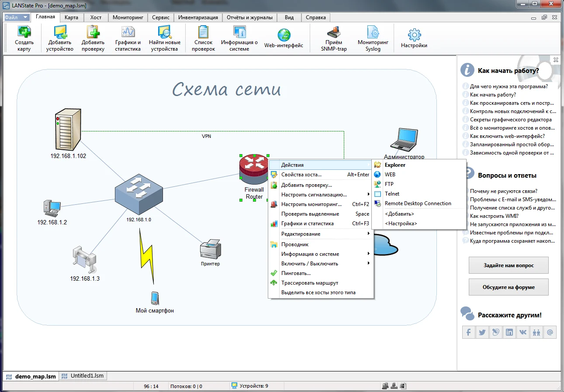Image resolution: width=564 pixels, height=392 pixels.
Task: Click Добавить устройство in the ribbon
Action: coord(60,39)
